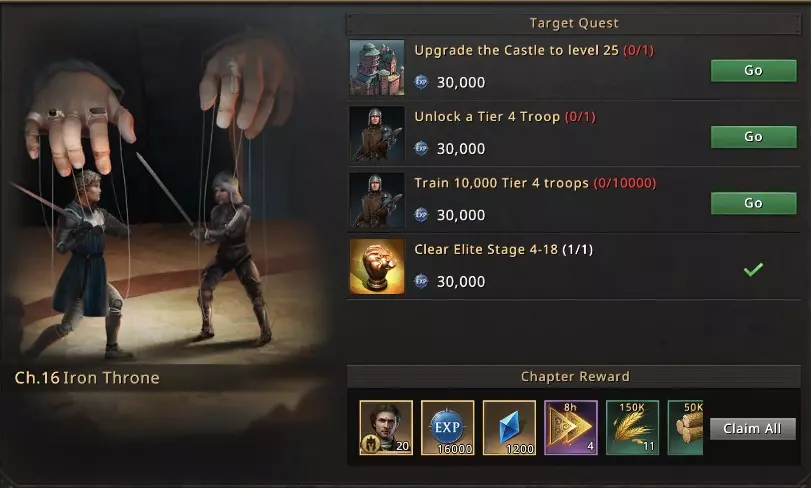The height and width of the screenshot is (488, 811).
Task: Click the Claim All button
Action: point(753,429)
